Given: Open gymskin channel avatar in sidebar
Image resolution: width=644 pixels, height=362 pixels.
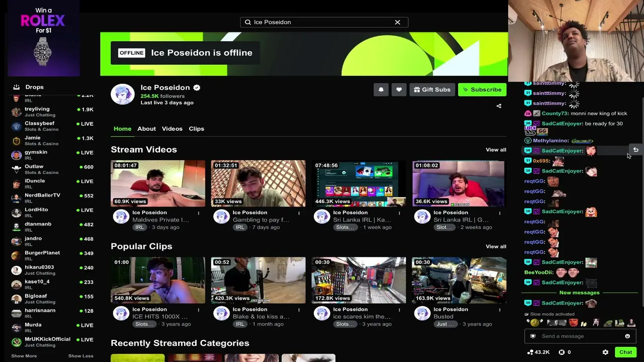Looking at the screenshot, I should (17, 155).
